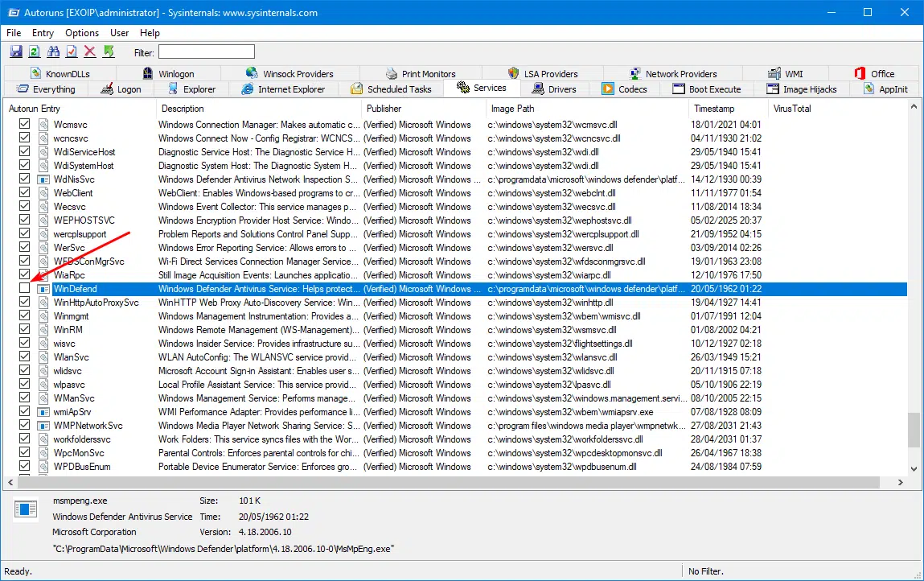The width and height of the screenshot is (924, 581).
Task: Click the msmpeng.exe icon in details pane
Action: click(26, 509)
